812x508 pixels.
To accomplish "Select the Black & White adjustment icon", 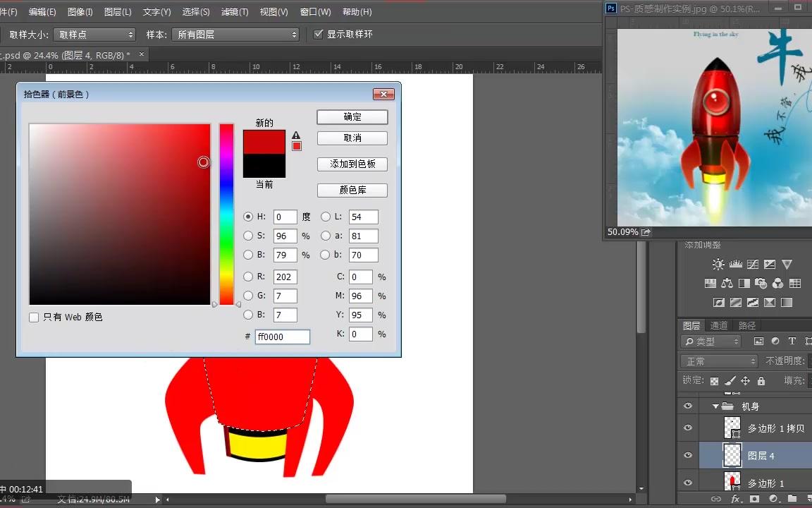I will point(744,283).
